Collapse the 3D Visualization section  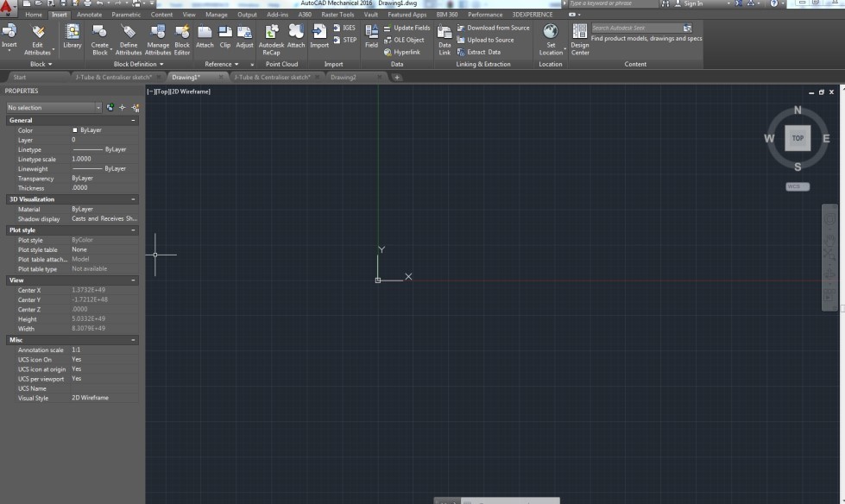click(x=134, y=199)
